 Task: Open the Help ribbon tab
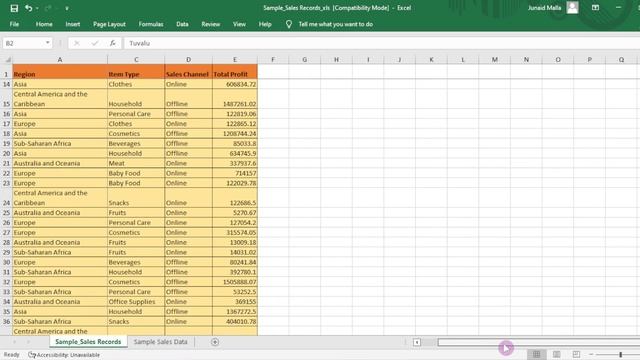[265, 24]
